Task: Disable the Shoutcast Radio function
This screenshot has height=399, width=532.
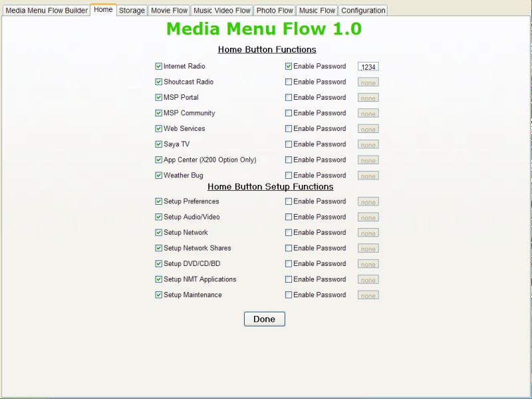Action: 159,82
